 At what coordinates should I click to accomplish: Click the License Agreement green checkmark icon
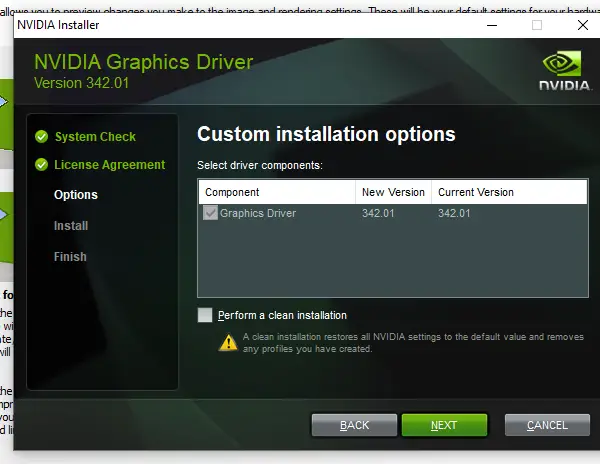41,164
